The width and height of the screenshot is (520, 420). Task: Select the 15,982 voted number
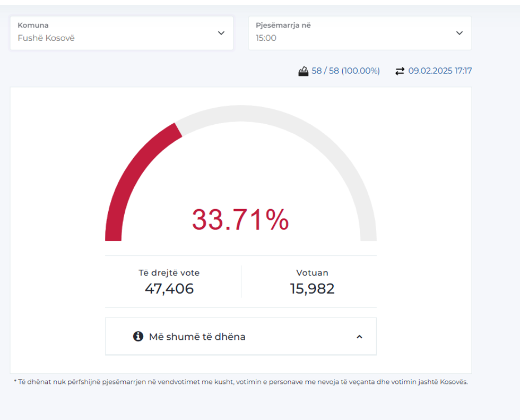click(312, 289)
